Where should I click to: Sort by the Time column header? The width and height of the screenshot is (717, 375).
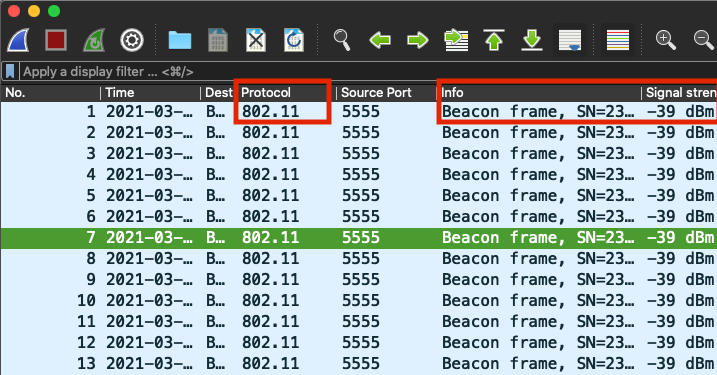(150, 93)
